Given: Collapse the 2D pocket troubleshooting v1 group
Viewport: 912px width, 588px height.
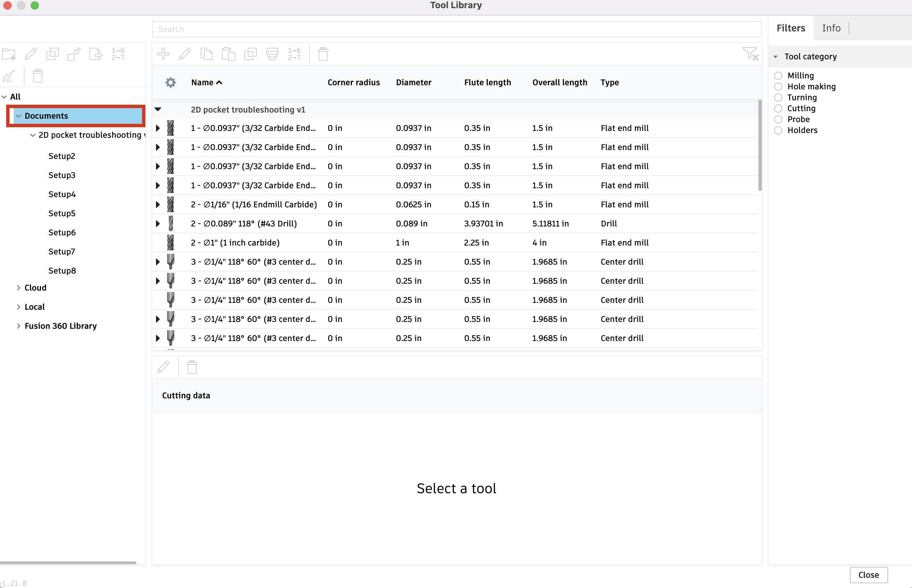Looking at the screenshot, I should coord(158,109).
